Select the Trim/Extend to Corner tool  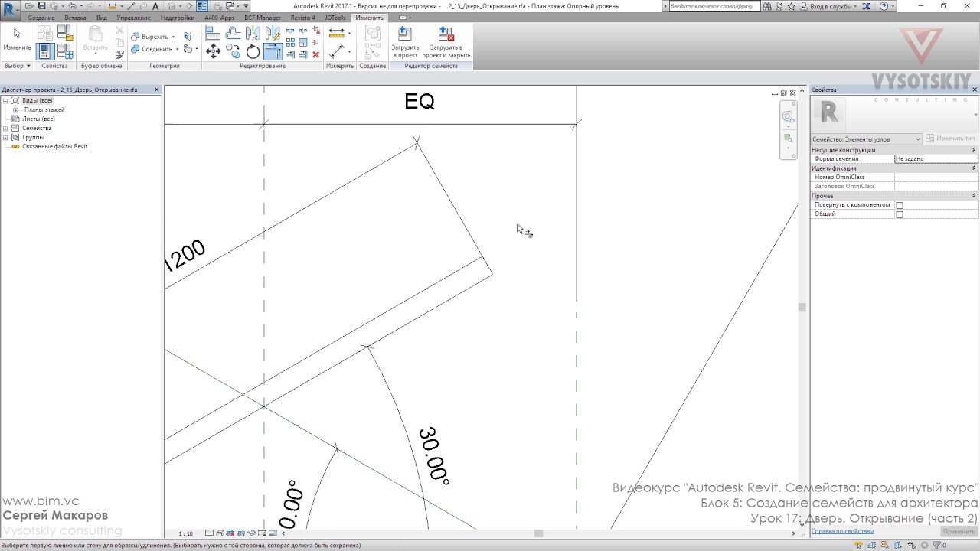pos(273,51)
